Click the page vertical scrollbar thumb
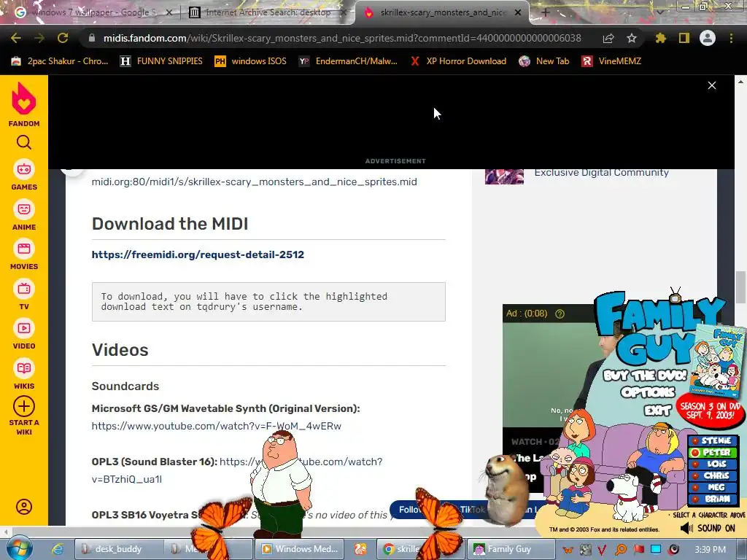This screenshot has height=560, width=747. (x=740, y=287)
